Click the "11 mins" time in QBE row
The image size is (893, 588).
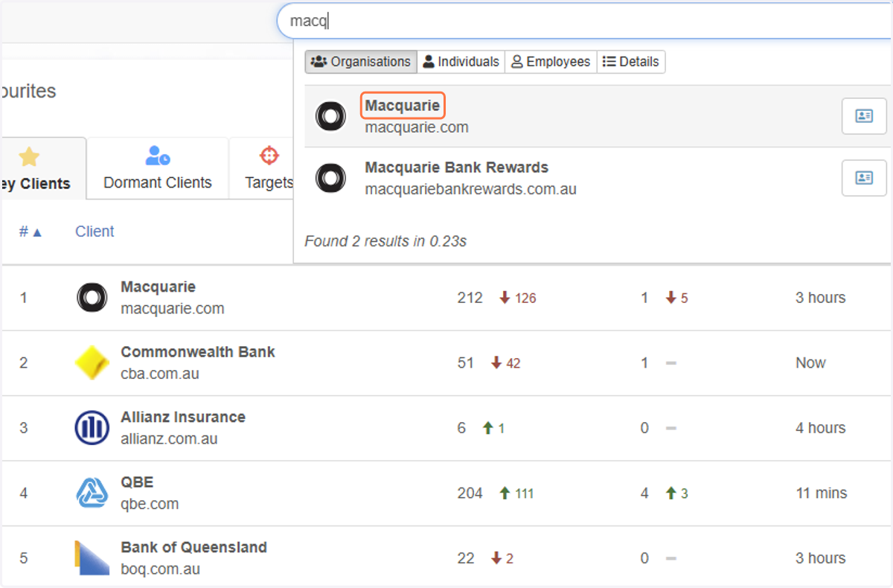[x=822, y=493]
